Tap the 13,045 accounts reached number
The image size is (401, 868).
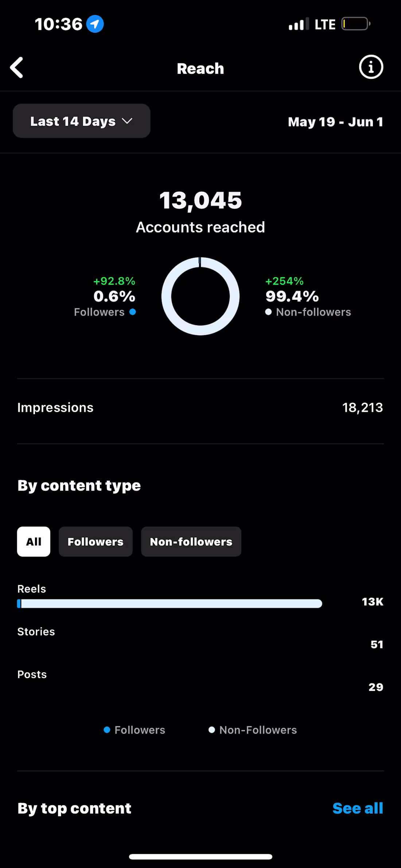point(200,200)
